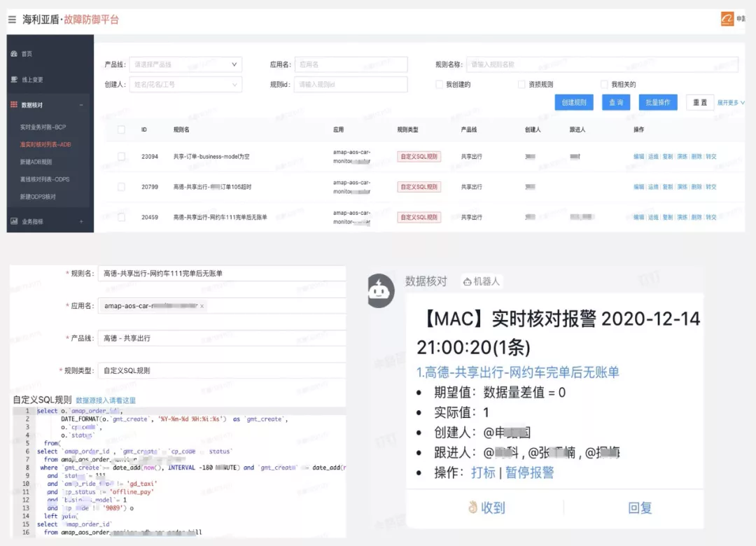
Task: Open the 数据源接入请看这里 link
Action: 106,400
